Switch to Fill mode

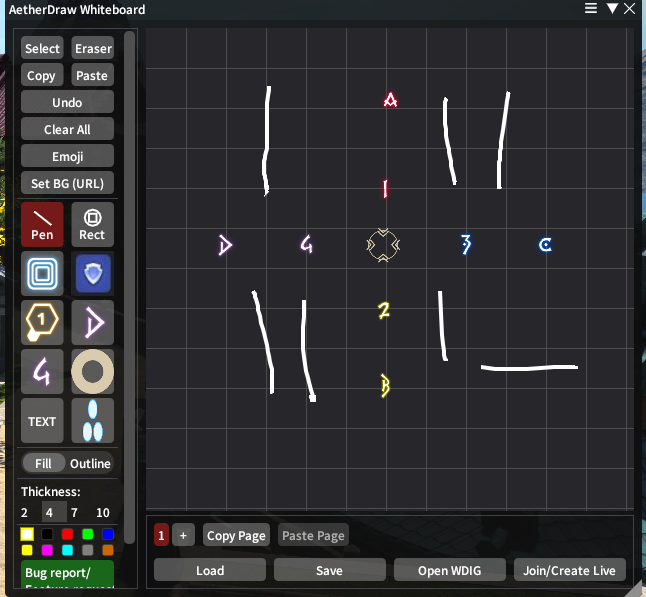(x=43, y=464)
